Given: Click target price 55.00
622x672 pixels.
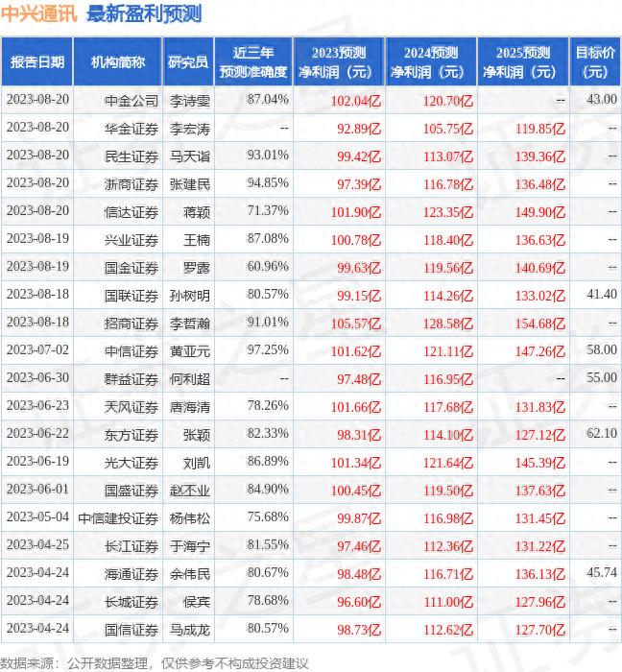Looking at the screenshot, I should click(602, 378).
